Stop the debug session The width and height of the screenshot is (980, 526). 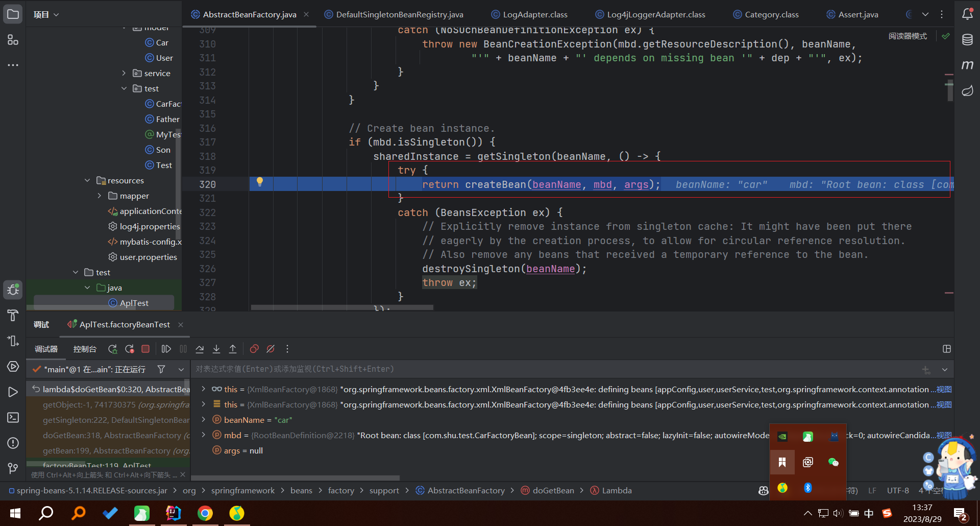(145, 349)
